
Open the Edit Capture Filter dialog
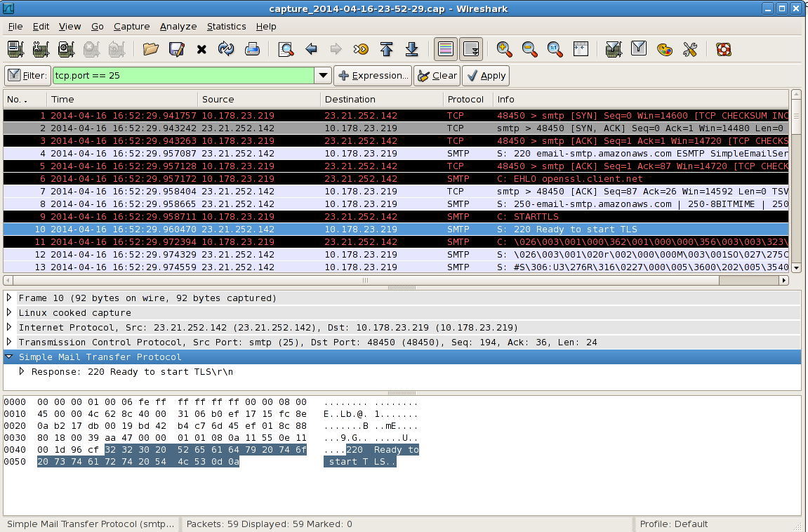[x=613, y=49]
